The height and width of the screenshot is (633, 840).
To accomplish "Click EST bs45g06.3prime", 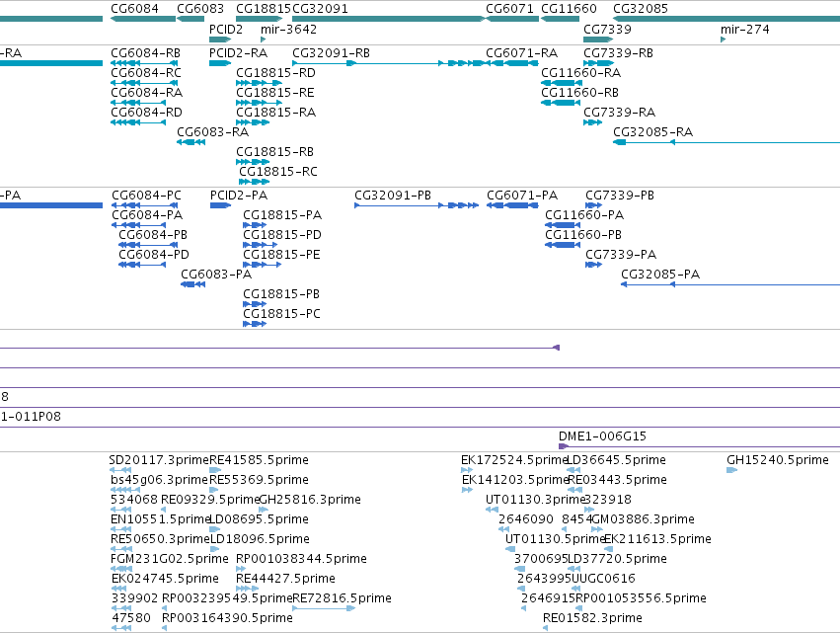I will 159,480.
